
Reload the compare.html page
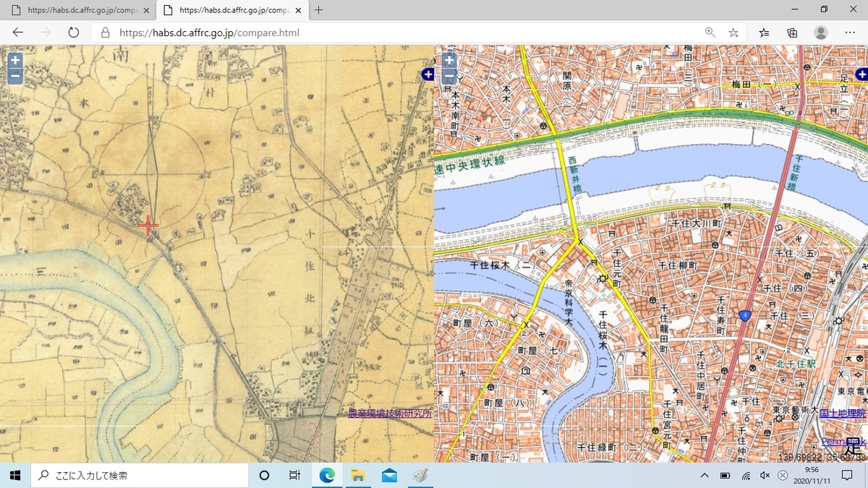(x=73, y=33)
